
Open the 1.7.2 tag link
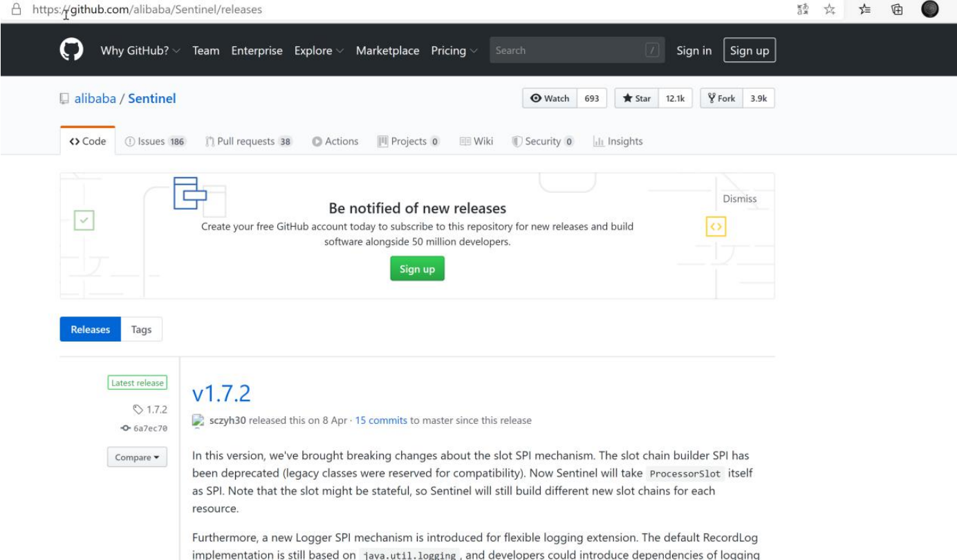(150, 409)
